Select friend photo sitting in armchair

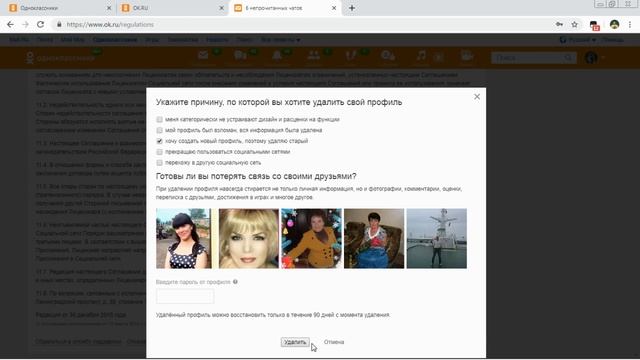[x=374, y=238]
